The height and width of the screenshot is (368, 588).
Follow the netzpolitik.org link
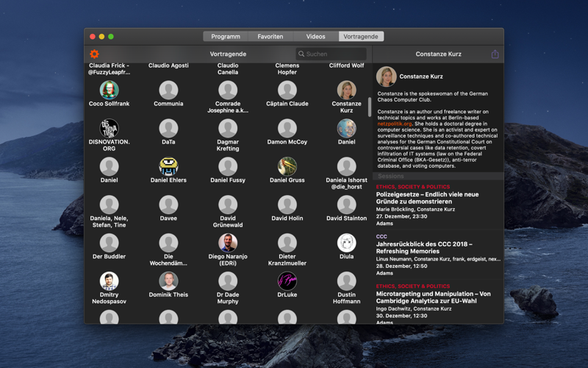pos(395,124)
